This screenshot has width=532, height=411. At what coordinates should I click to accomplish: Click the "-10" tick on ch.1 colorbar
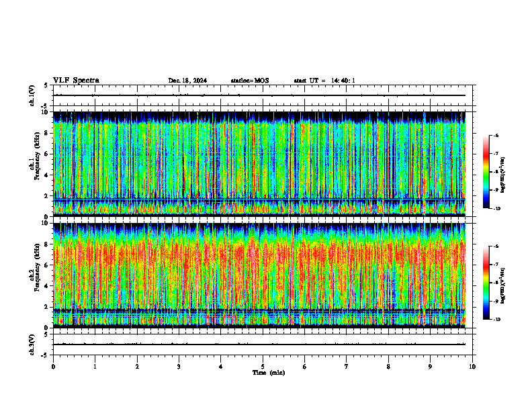click(497, 209)
